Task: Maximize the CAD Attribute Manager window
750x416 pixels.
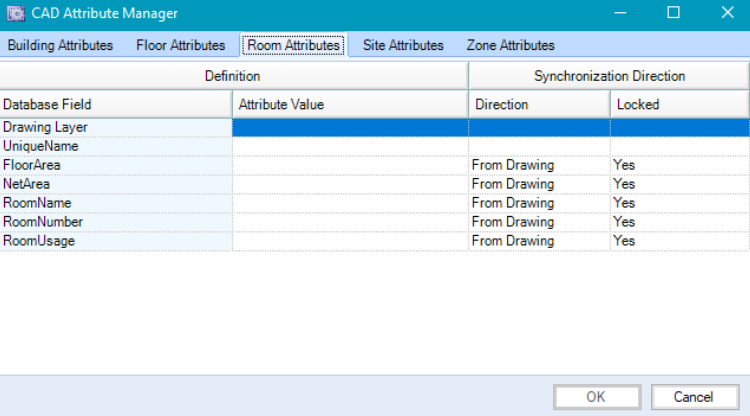Action: tap(673, 13)
